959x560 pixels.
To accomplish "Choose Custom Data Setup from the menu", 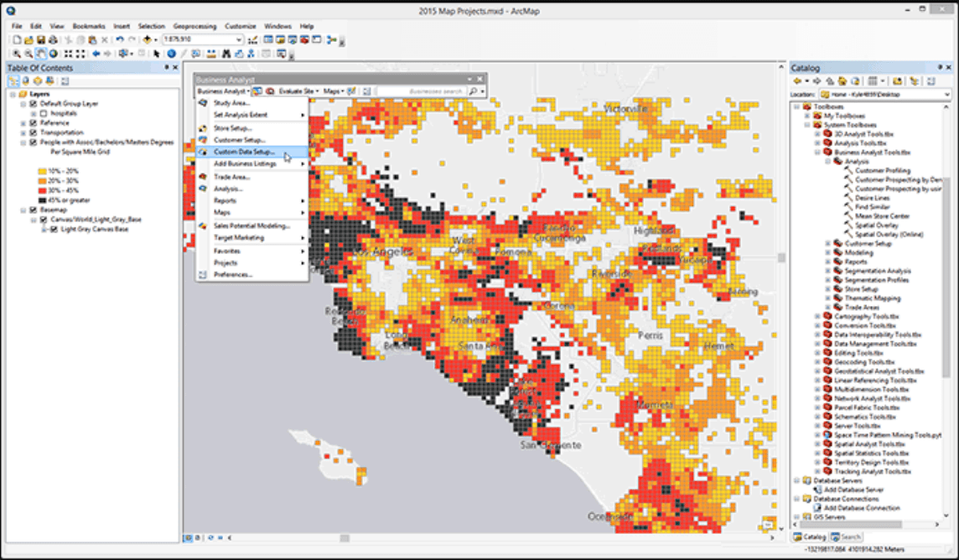I will point(242,152).
